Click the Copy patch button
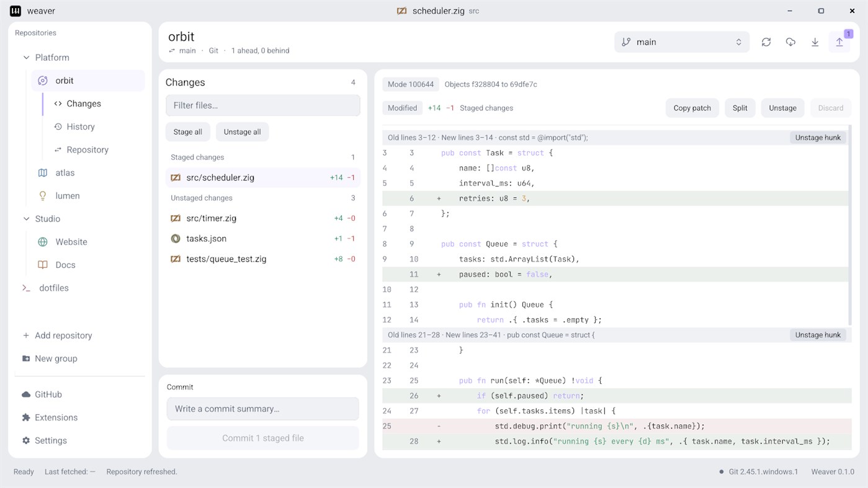Screen dimensions: 868x488 692,108
